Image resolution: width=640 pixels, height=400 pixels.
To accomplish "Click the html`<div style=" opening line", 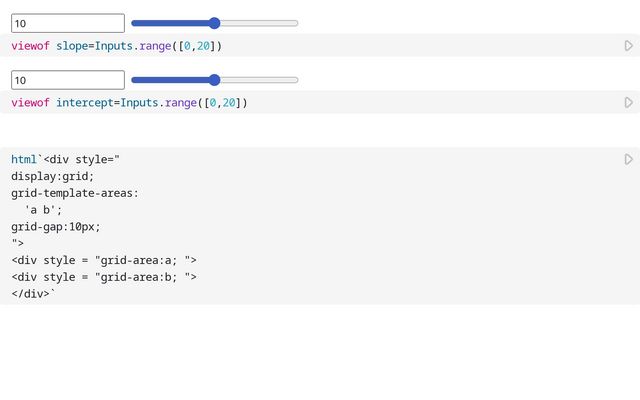I will coord(65,159).
